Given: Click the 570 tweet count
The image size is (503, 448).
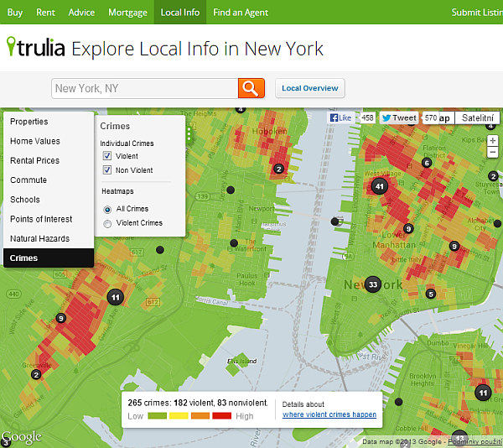Looking at the screenshot, I should pyautogui.click(x=431, y=118).
